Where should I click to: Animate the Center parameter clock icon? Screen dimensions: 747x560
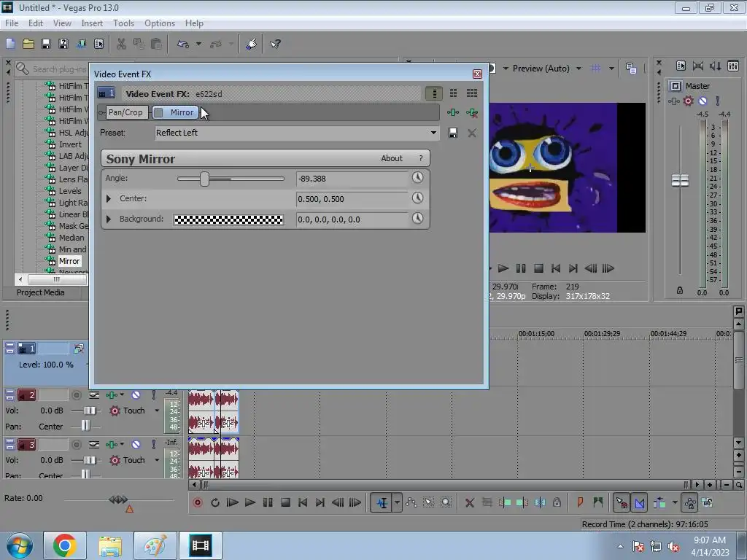click(x=417, y=198)
